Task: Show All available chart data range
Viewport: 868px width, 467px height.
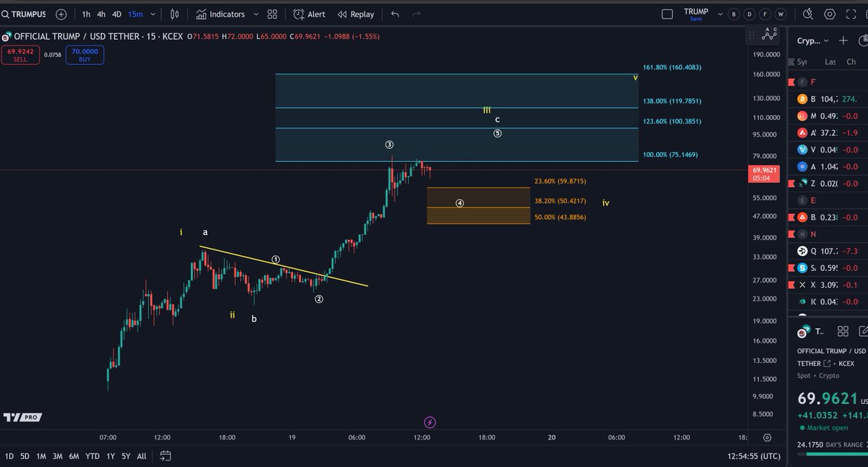Action: 142,456
